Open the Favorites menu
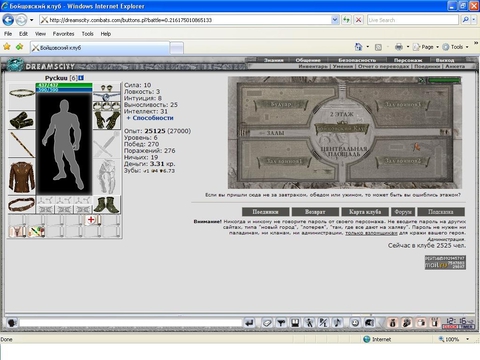The width and height of the screenshot is (480, 360). click(63, 34)
